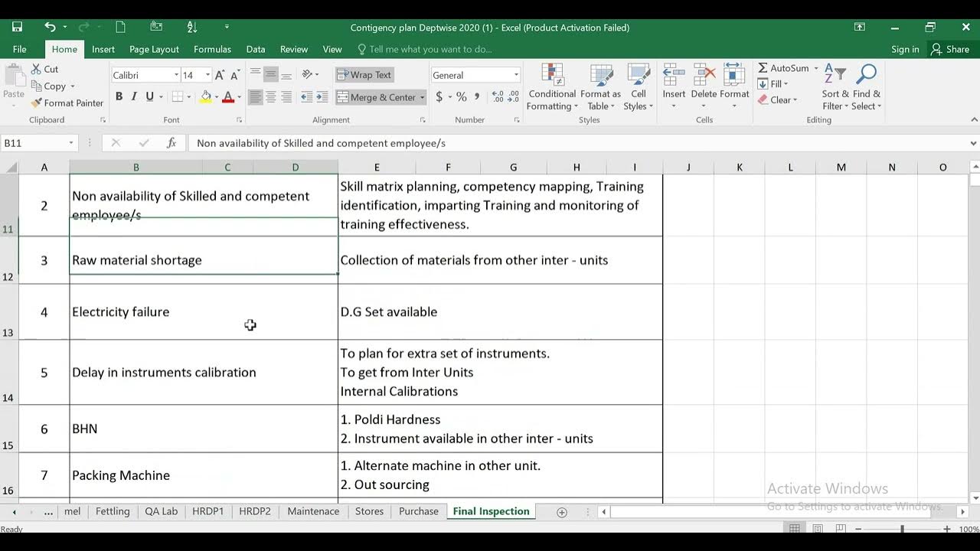The height and width of the screenshot is (551, 980).
Task: Click the Orientation text rotate icon
Action: coord(307,75)
